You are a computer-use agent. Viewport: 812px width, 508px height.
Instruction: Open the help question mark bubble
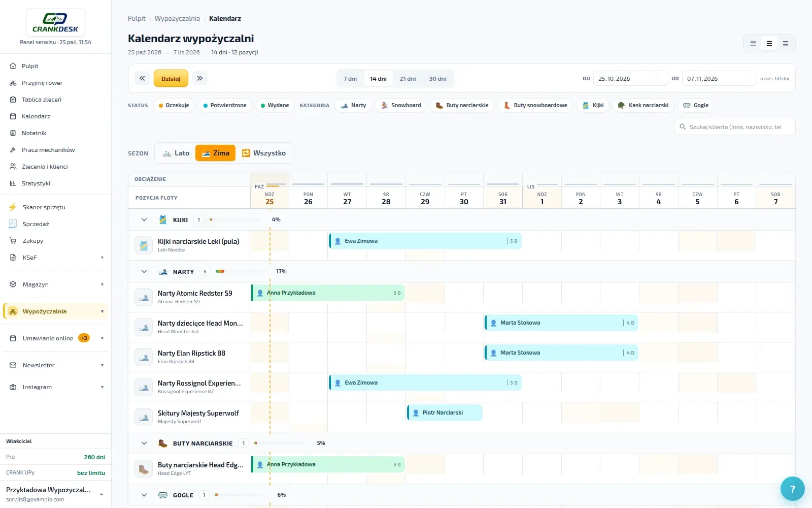coord(792,489)
